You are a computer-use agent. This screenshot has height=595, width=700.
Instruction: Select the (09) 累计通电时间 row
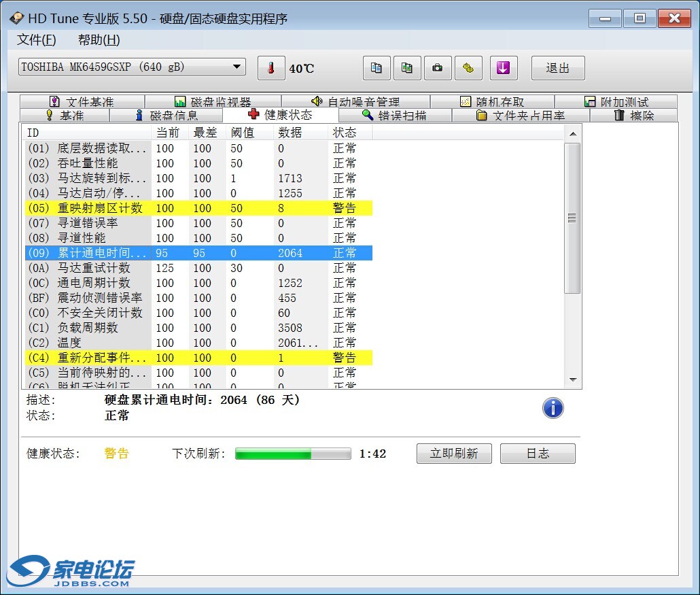coord(198,253)
